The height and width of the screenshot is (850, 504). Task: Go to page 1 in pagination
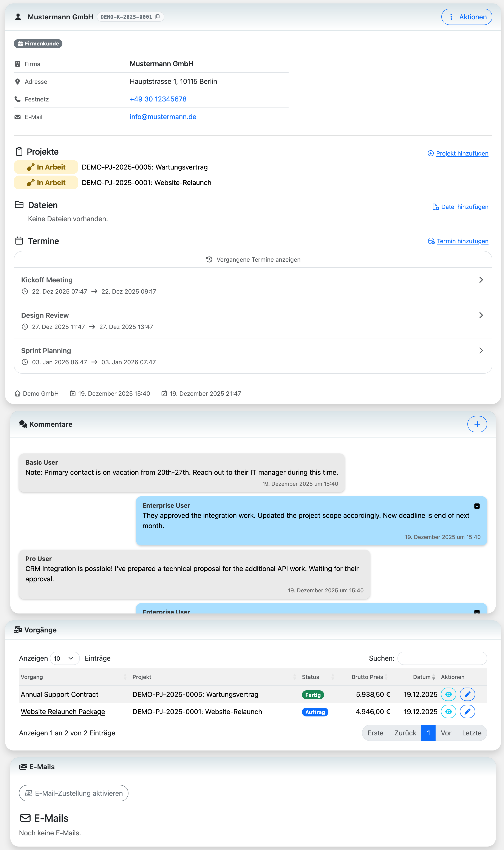coord(428,733)
